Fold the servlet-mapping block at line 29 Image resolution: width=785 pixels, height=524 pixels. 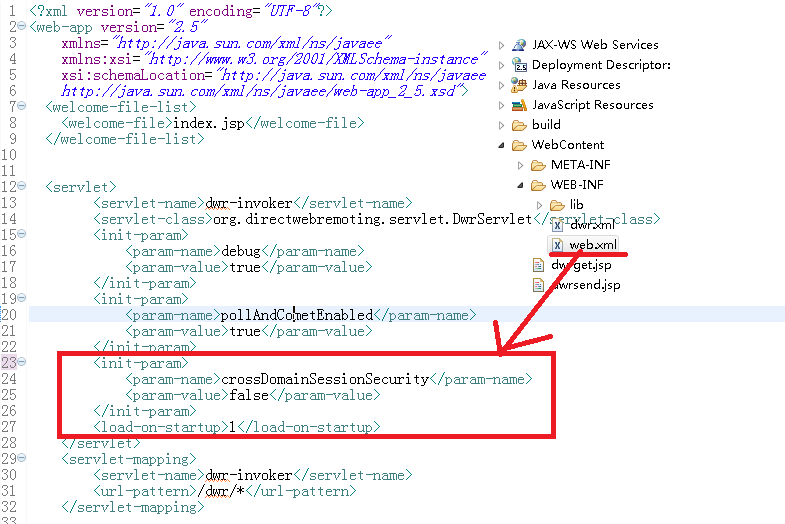(x=22, y=457)
